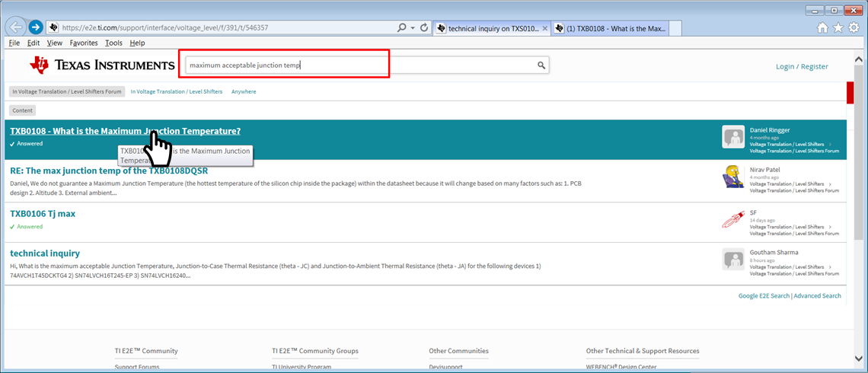Image resolution: width=868 pixels, height=373 pixels.
Task: Open the Login / Register link
Action: (x=802, y=66)
